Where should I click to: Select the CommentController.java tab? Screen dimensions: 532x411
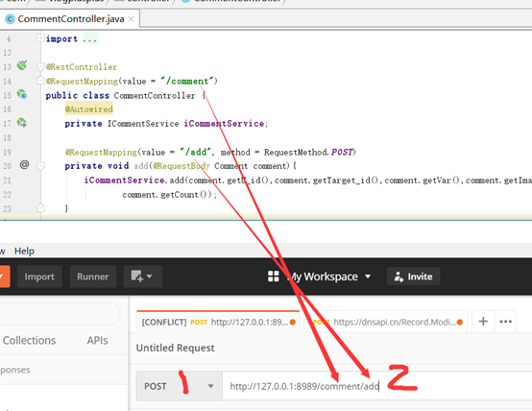(69, 19)
